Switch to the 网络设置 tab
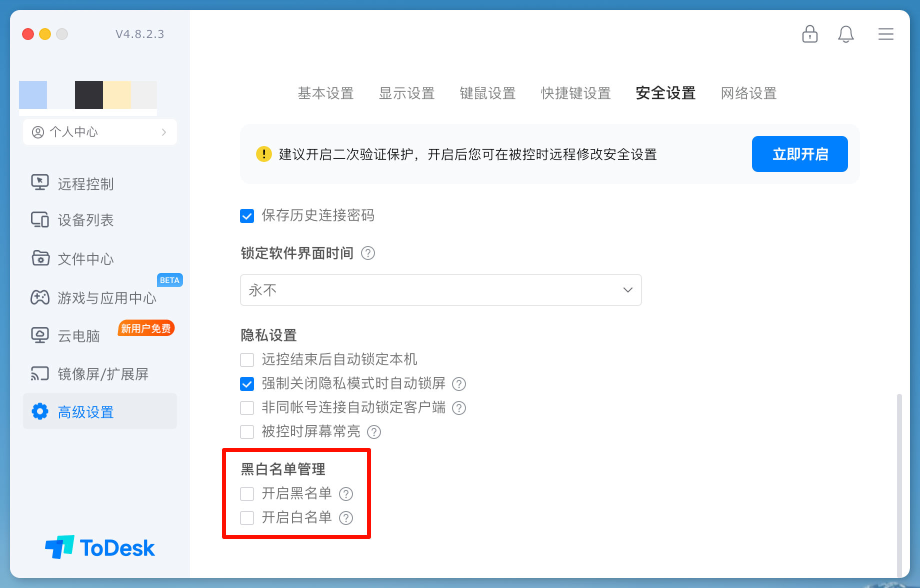Screen dimensions: 920x588 pyautogui.click(x=748, y=93)
